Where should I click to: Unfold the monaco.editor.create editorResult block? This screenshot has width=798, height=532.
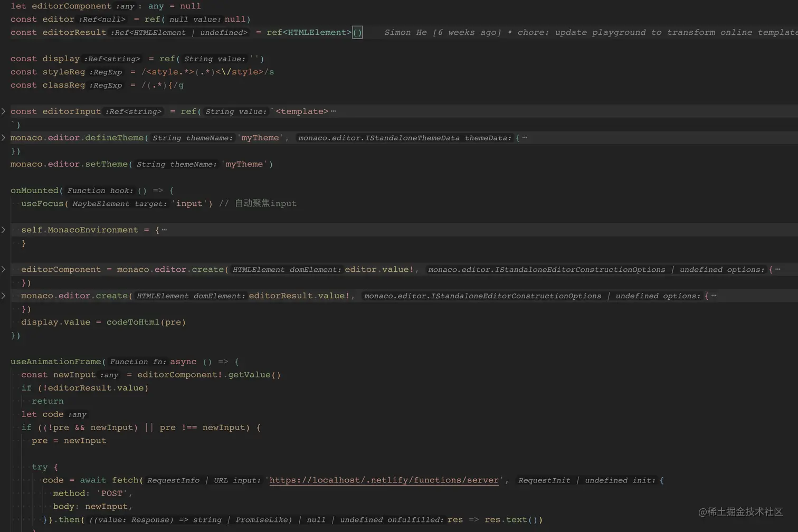pyautogui.click(x=3, y=296)
